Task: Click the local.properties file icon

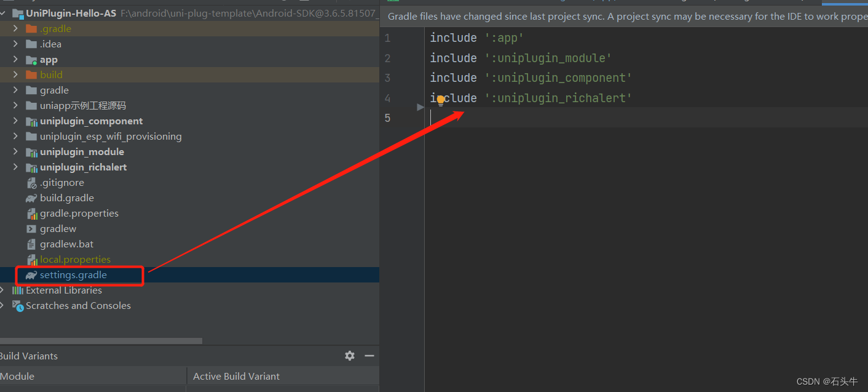Action: pos(31,260)
